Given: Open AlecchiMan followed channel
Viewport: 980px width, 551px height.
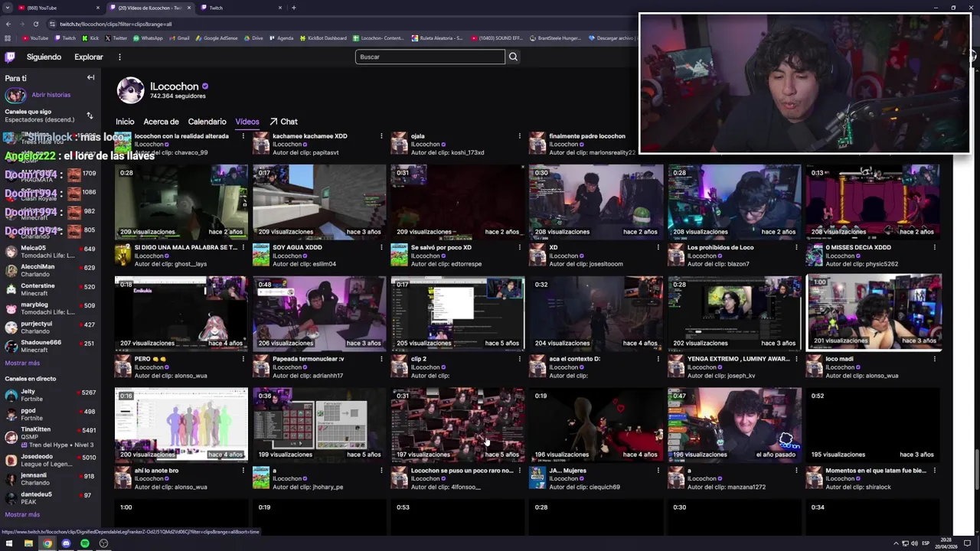Looking at the screenshot, I should [50, 270].
